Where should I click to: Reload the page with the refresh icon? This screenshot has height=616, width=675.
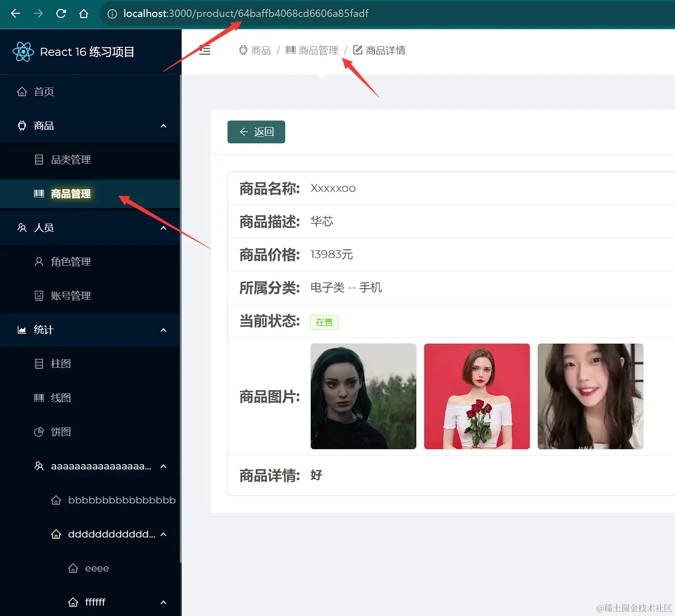click(61, 14)
